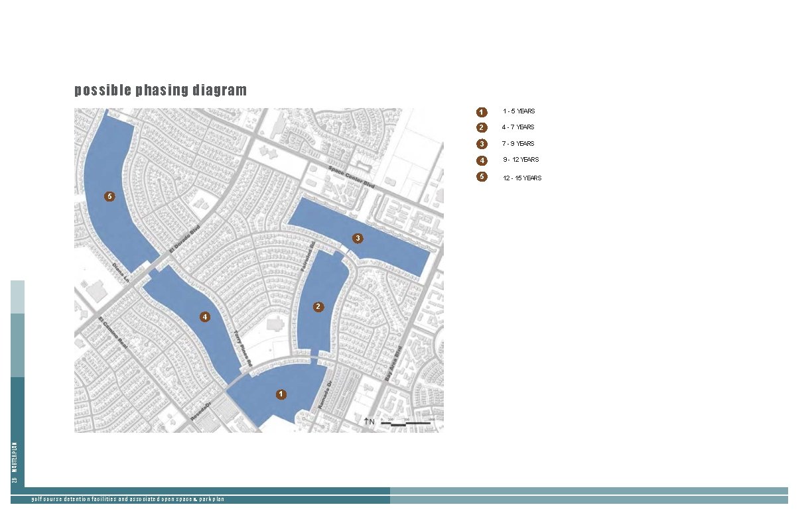Click the phase 5 marker in the northwest area
This screenshot has width=812, height=525.
[109, 196]
